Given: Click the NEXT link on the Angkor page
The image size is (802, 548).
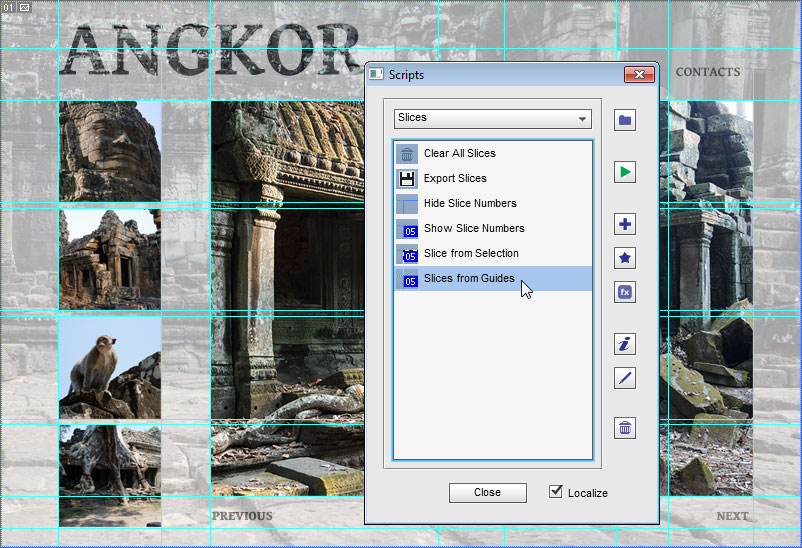Looking at the screenshot, I should tap(732, 516).
